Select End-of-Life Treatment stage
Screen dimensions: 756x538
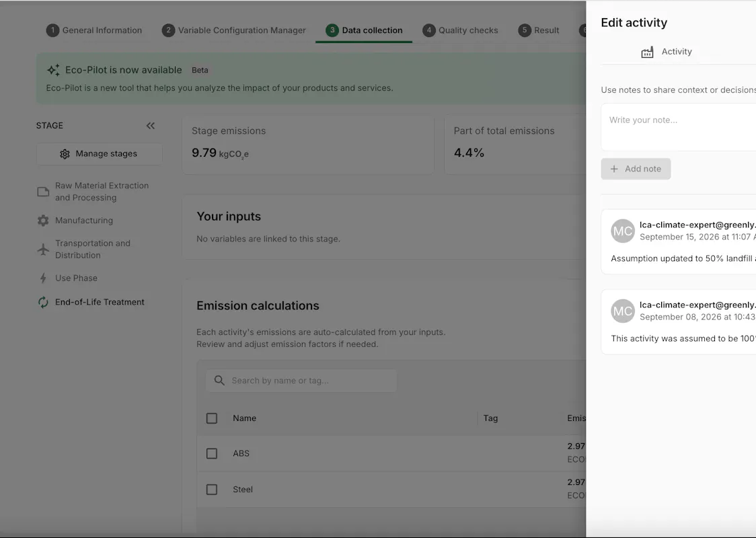click(91, 302)
